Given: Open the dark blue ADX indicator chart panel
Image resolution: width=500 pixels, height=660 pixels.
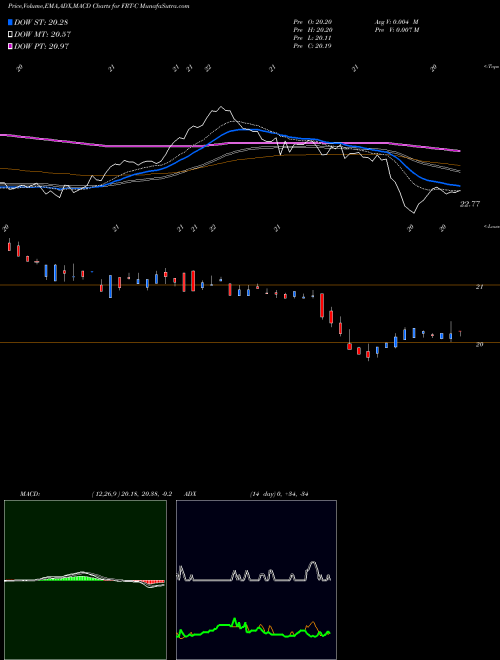Looking at the screenshot, I should [256, 580].
